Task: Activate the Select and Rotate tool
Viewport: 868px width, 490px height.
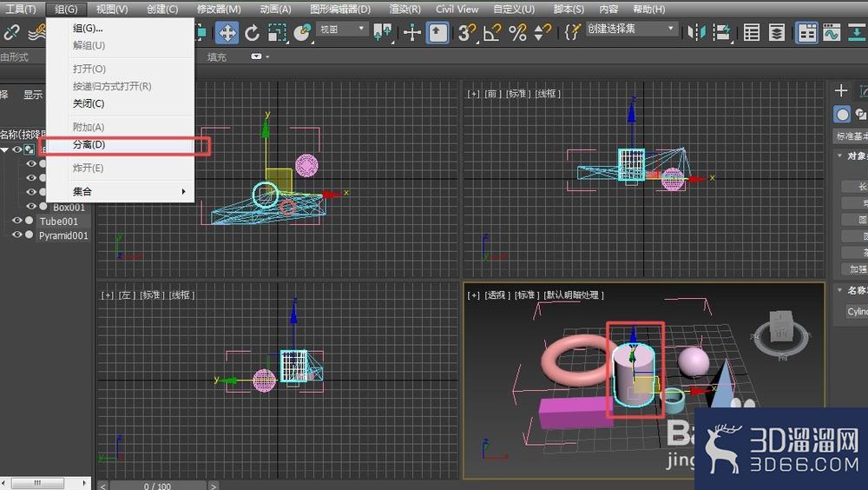Action: (253, 33)
